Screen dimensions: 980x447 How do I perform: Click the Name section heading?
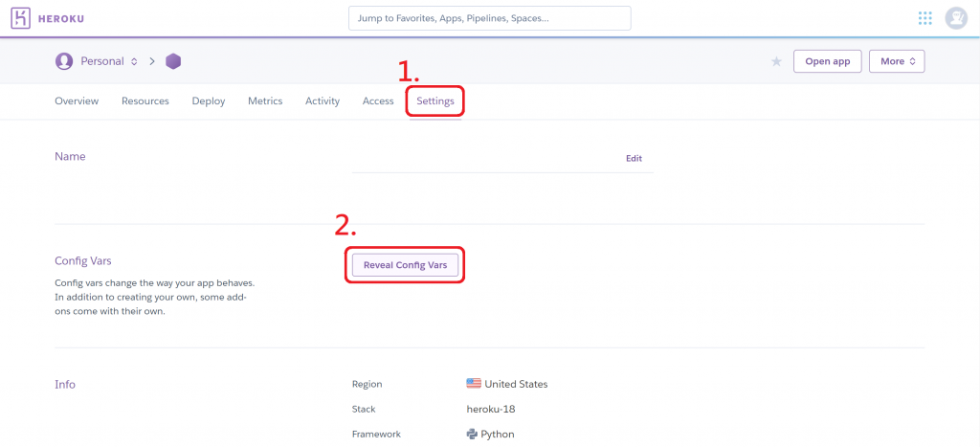tap(70, 156)
